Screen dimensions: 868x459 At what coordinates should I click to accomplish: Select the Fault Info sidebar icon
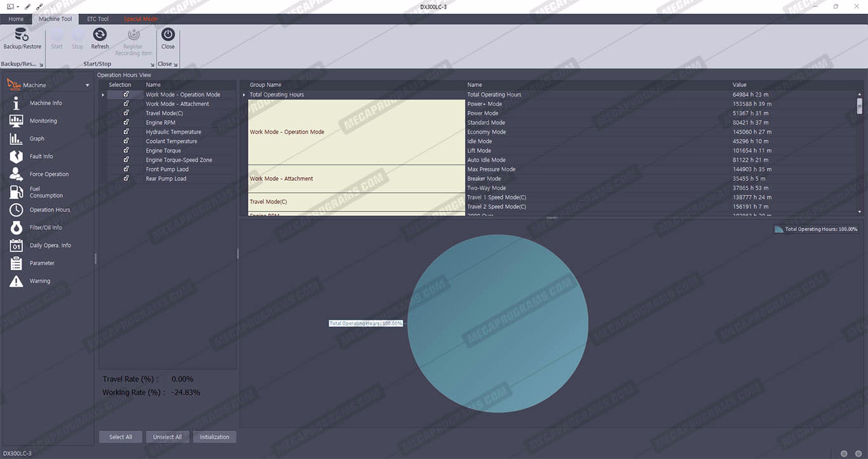17,156
